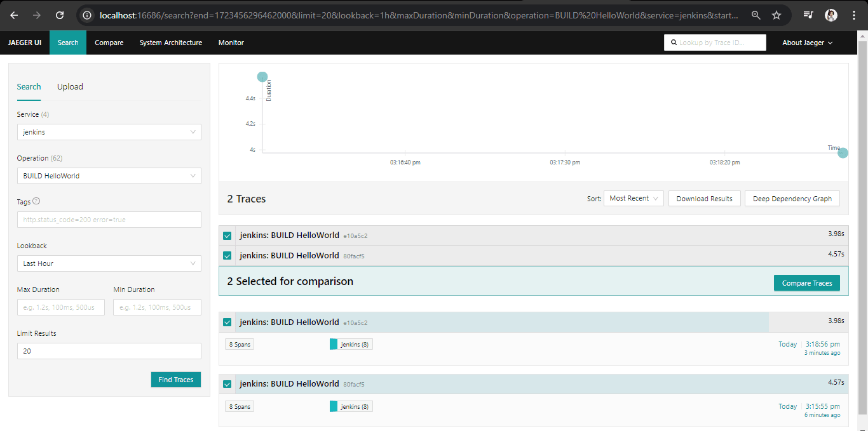868x431 pixels.
Task: Open the Search tab in top navigation
Action: click(x=68, y=43)
